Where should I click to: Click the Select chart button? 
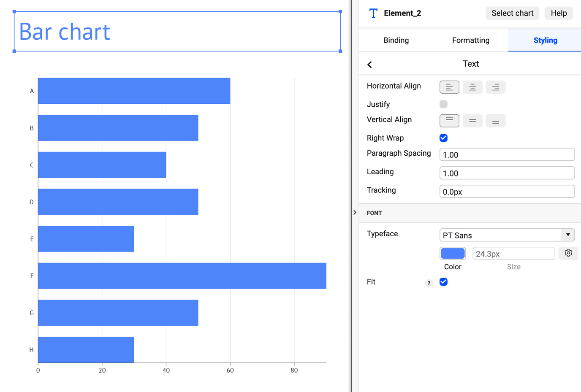click(x=512, y=13)
